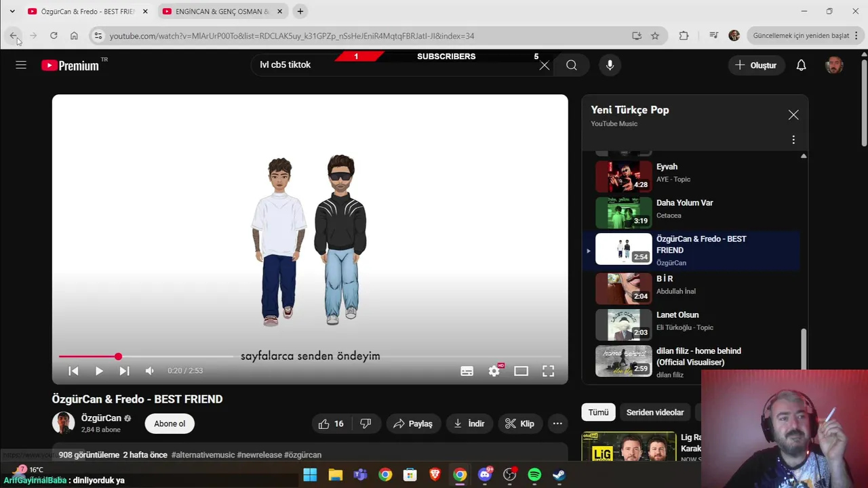Subscribe with the Abone ol button
868x488 pixels.
(x=170, y=424)
